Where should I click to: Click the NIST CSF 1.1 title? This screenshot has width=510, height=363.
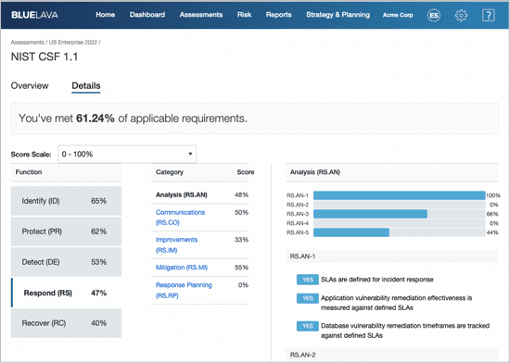[44, 57]
